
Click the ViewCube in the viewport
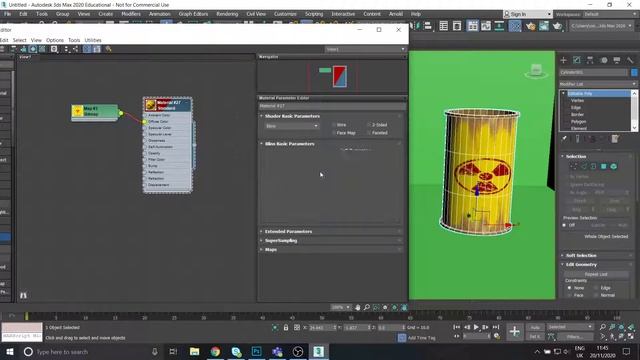tap(536, 70)
